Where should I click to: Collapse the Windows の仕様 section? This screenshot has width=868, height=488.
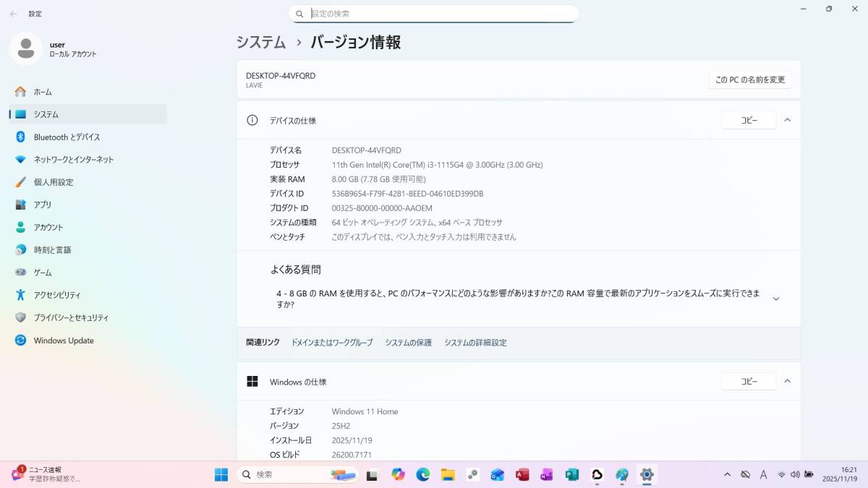[788, 381]
